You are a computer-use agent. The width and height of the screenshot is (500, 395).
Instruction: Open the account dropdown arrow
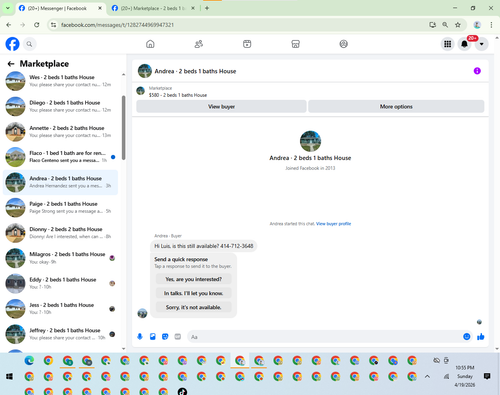(482, 44)
